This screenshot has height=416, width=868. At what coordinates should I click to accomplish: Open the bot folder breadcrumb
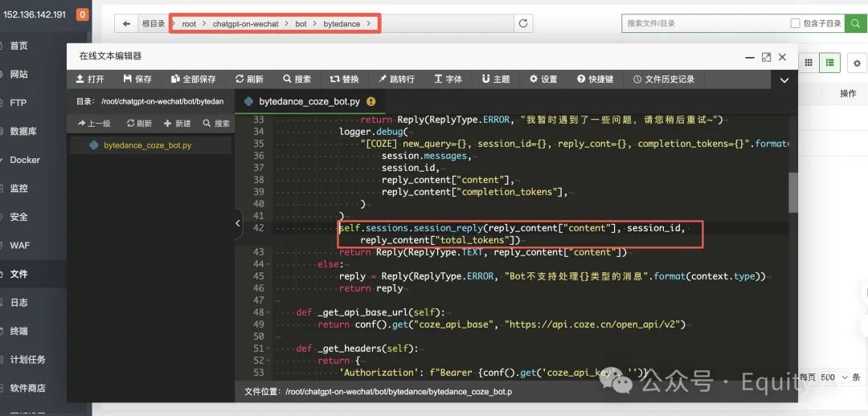click(x=301, y=24)
